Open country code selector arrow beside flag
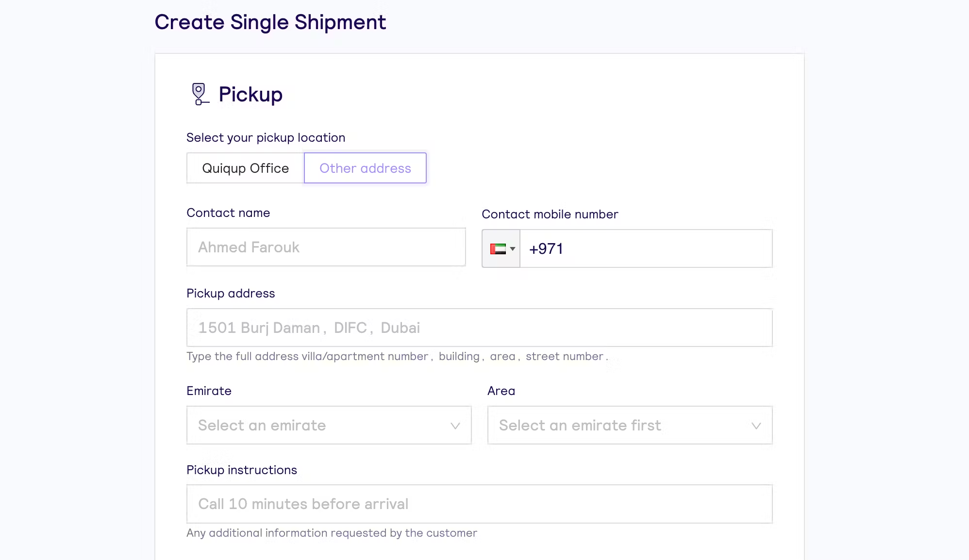 pyautogui.click(x=513, y=249)
